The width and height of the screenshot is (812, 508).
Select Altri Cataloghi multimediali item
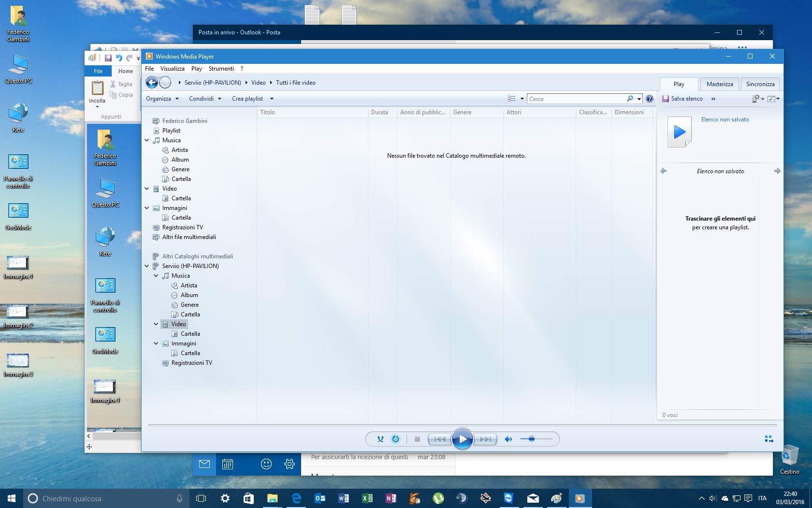(197, 256)
